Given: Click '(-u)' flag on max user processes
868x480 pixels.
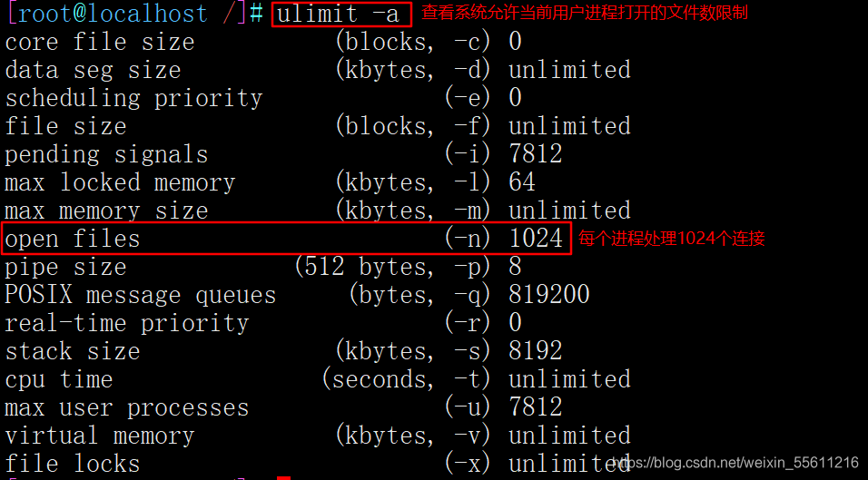Looking at the screenshot, I should pyautogui.click(x=468, y=407).
